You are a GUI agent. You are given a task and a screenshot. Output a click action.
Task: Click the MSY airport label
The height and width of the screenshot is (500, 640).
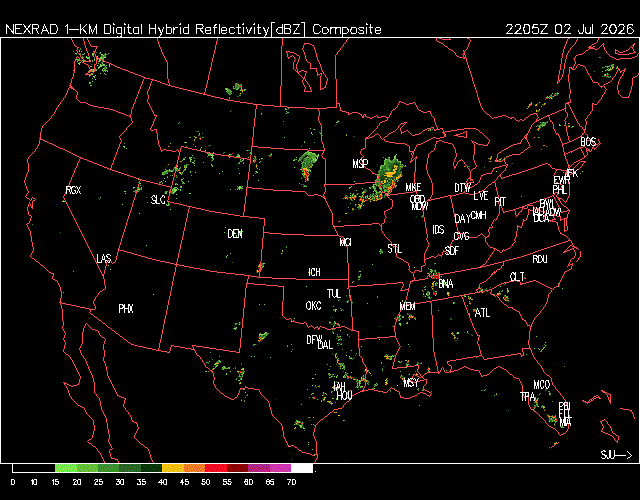click(x=411, y=382)
